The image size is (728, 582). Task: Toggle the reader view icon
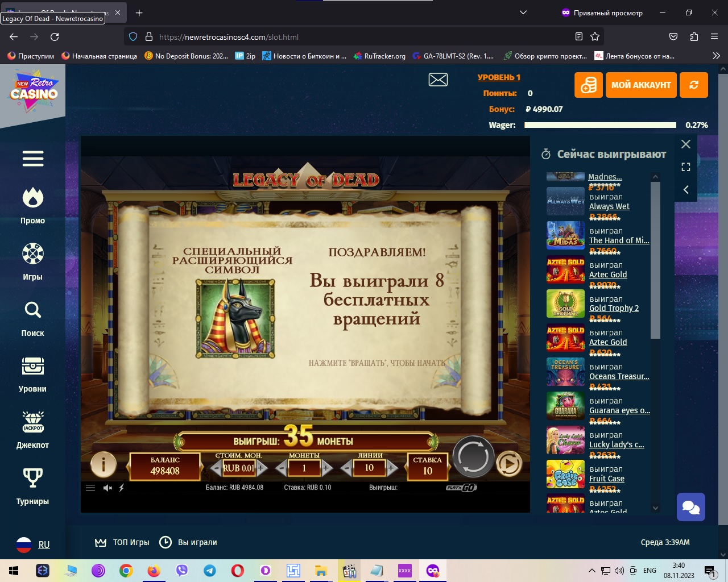pyautogui.click(x=579, y=37)
